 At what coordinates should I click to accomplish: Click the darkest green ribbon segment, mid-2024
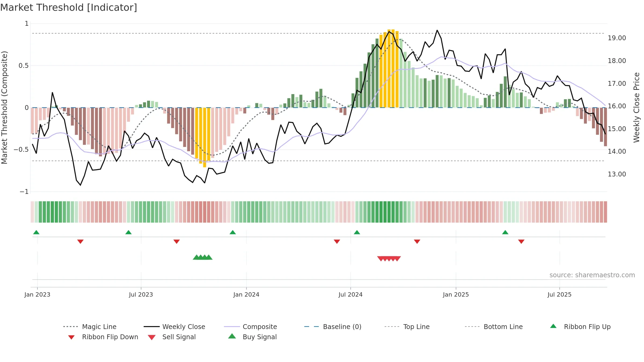pos(385,212)
